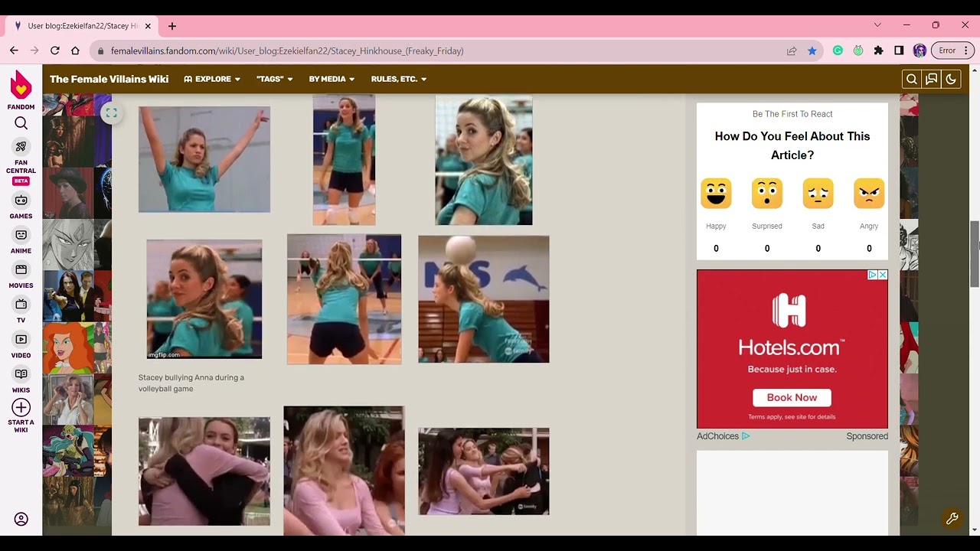Viewport: 980px width, 551px height.
Task: Open the Chrome profile avatar
Action: 920,51
